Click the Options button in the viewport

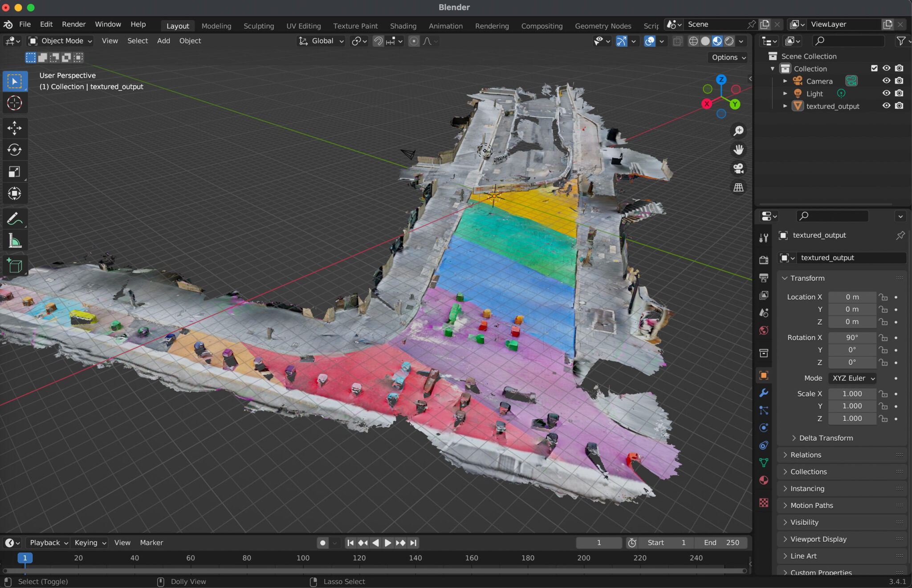728,57
